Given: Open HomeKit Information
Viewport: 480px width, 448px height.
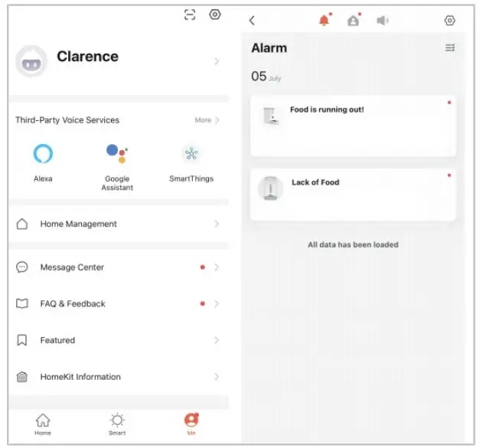Looking at the screenshot, I should [118, 377].
